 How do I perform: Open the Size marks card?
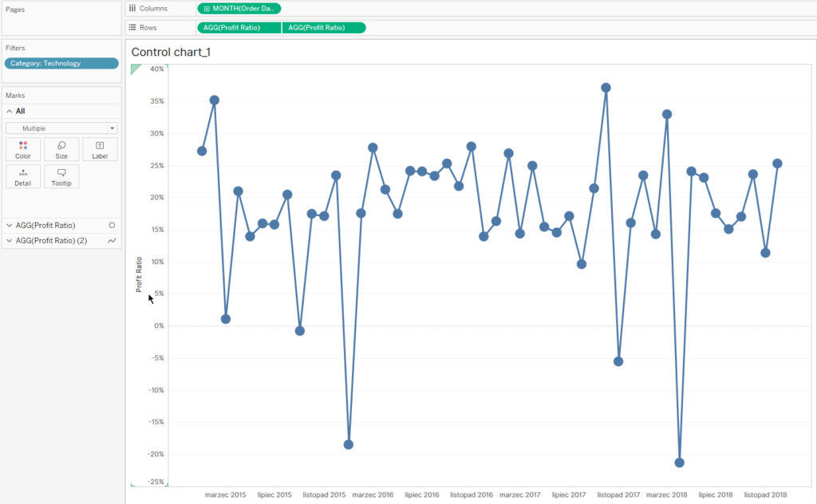(x=61, y=149)
